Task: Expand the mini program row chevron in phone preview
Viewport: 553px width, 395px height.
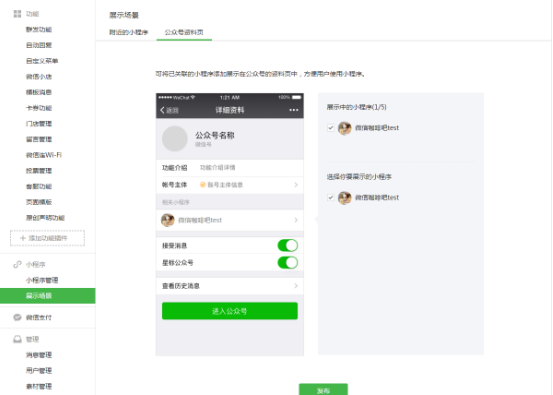Action: click(x=296, y=220)
